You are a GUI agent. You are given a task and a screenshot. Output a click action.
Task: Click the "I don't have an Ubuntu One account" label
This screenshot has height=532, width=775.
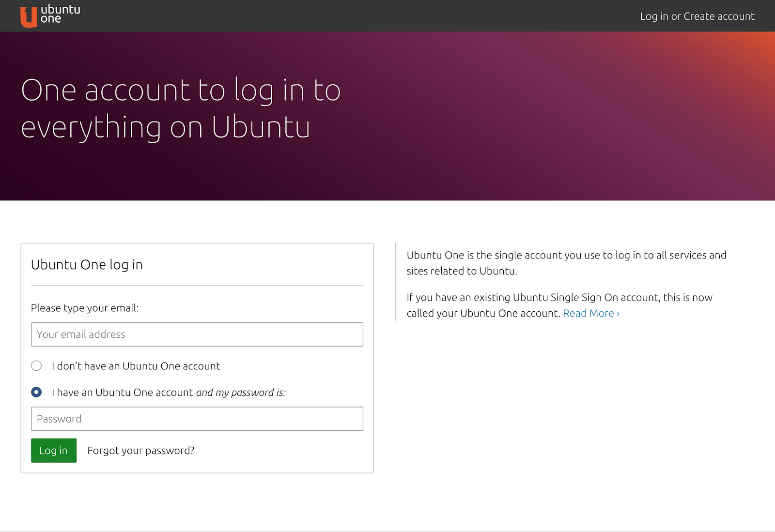tap(136, 366)
